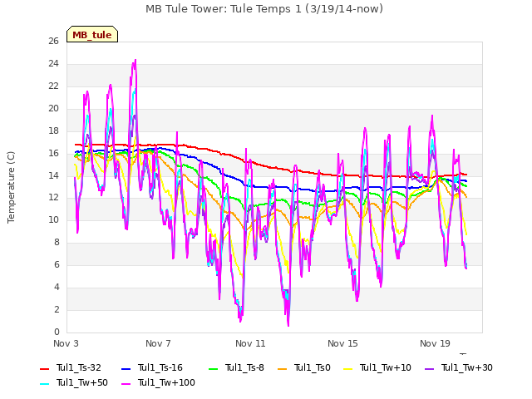Toggle the Tul1_Ts0 legend entry
The image size is (532, 399).
(304, 367)
